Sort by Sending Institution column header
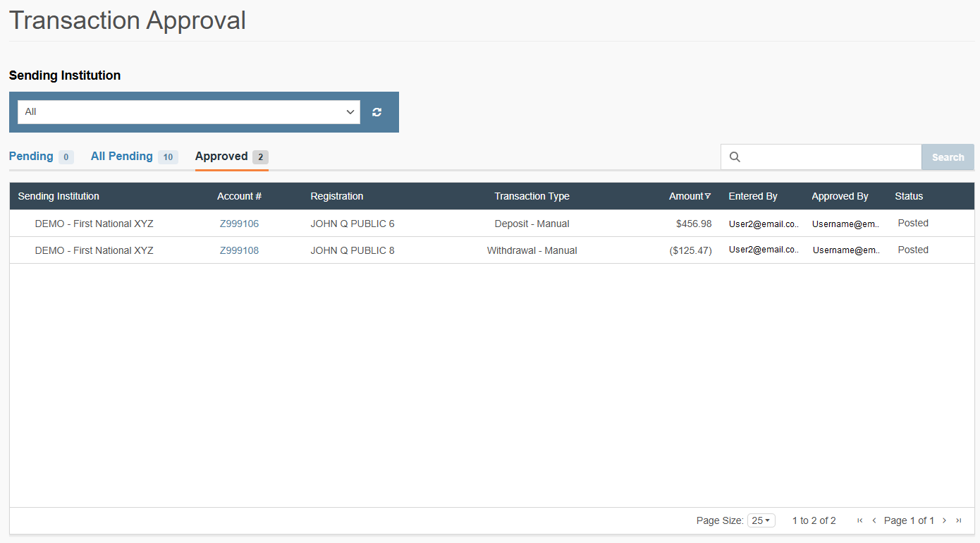Screen dimensions: 980x543 (x=59, y=196)
